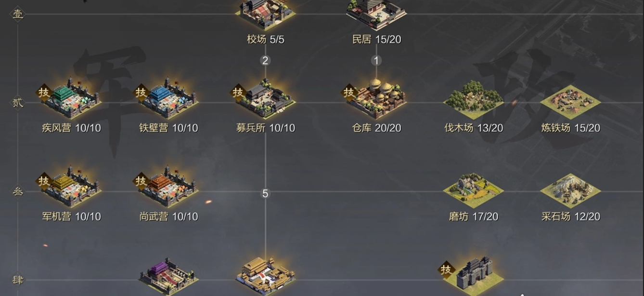
Task: Select the 仓库 20/20 warehouse
Action: [x=376, y=98]
